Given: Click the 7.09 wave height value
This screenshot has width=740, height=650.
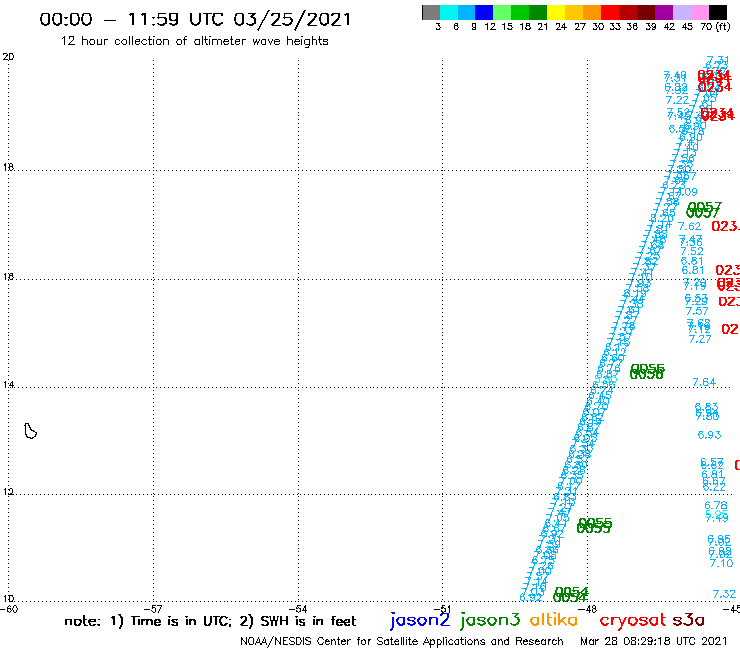Looking at the screenshot, I should [x=687, y=192].
